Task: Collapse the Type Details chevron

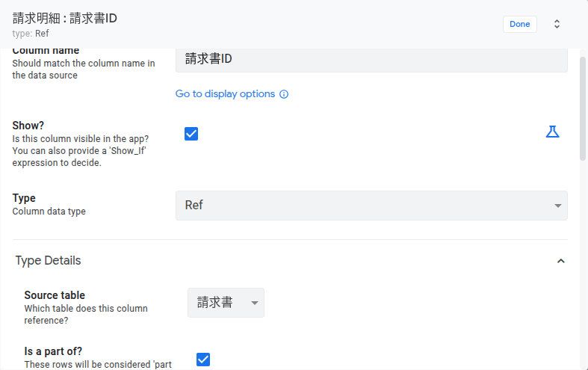Action: click(561, 261)
